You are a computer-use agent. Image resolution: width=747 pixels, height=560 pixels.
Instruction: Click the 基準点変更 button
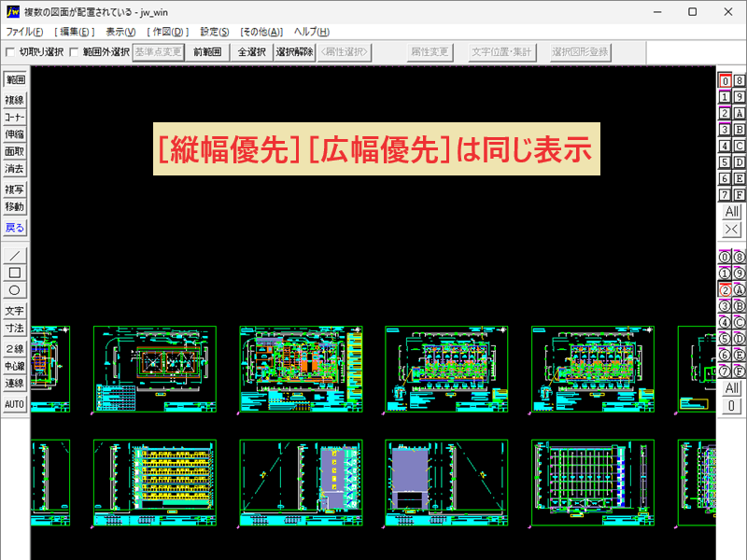pyautogui.click(x=158, y=52)
